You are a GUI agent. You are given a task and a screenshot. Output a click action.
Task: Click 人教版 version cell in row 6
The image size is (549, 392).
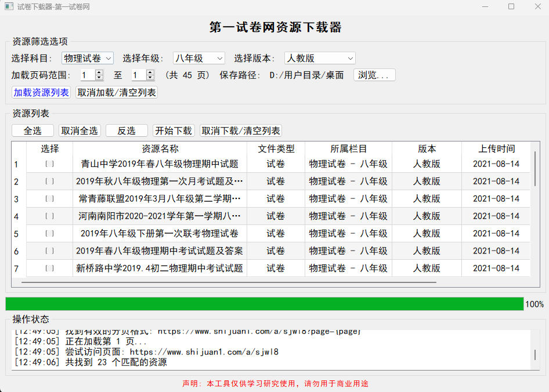coord(427,251)
